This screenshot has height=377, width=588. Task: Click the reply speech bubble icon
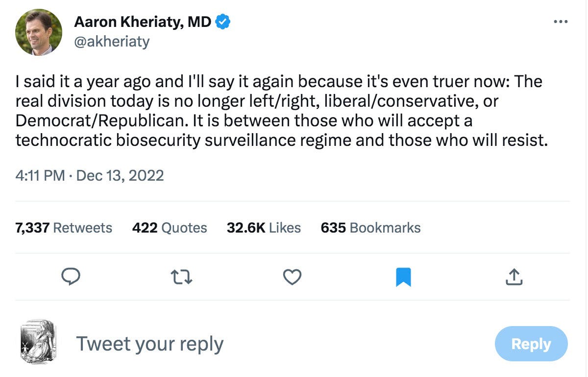(x=71, y=277)
